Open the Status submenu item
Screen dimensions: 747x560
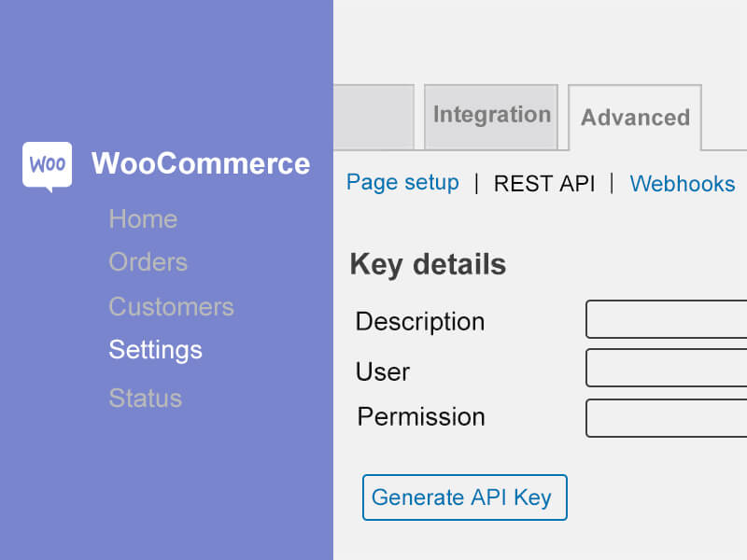146,399
